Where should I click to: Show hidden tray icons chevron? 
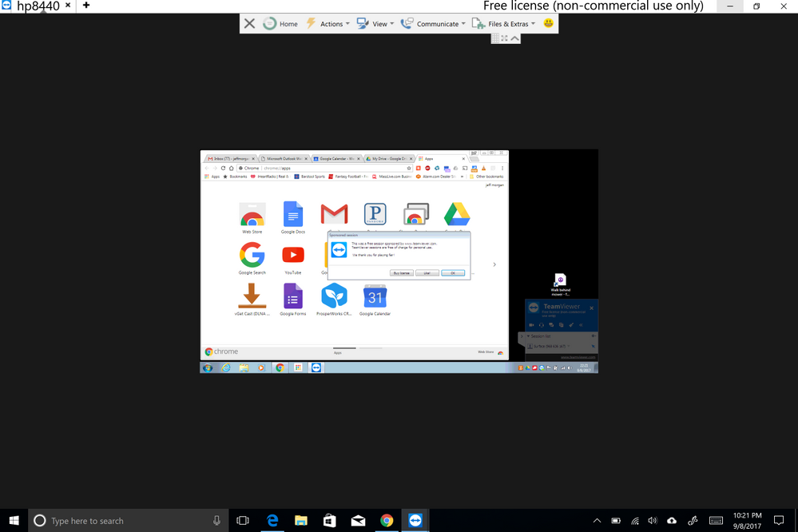(x=597, y=520)
